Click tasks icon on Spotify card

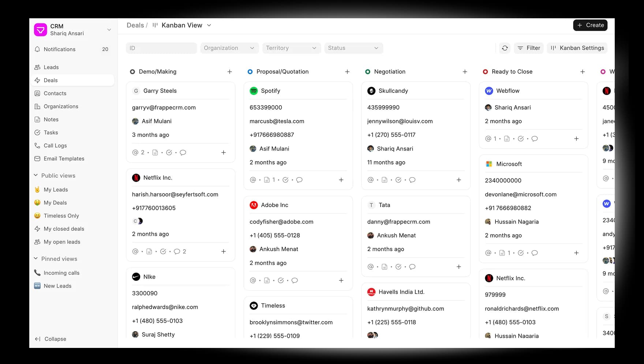(x=285, y=180)
